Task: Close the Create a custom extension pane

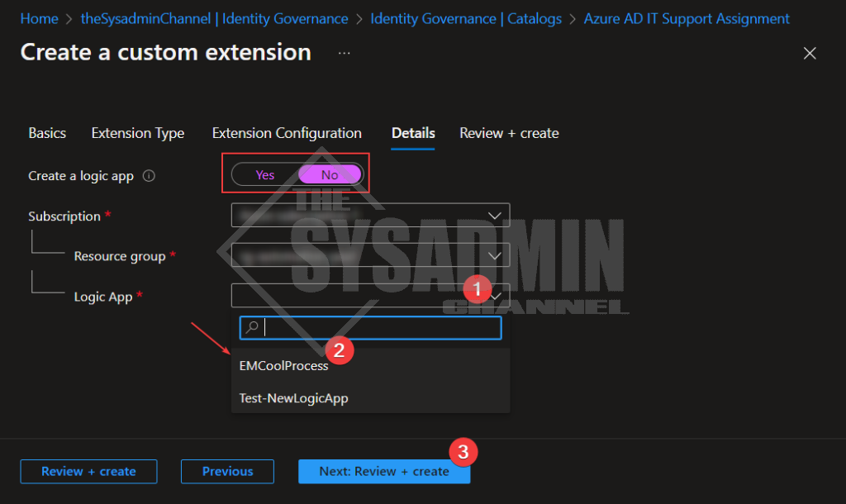Action: click(810, 53)
